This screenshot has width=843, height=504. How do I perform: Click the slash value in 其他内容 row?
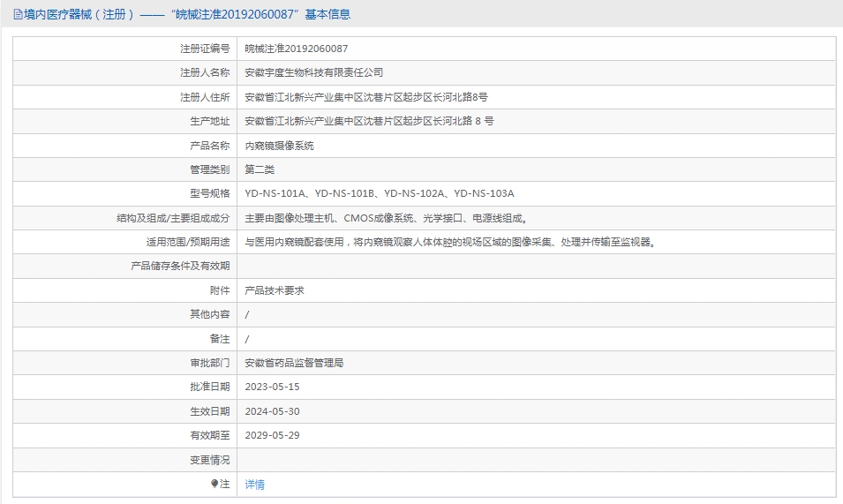pyautogui.click(x=247, y=315)
